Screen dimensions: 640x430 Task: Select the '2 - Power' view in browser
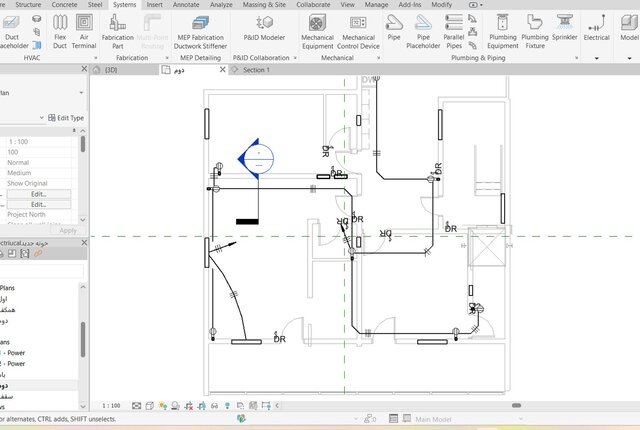coord(13,364)
